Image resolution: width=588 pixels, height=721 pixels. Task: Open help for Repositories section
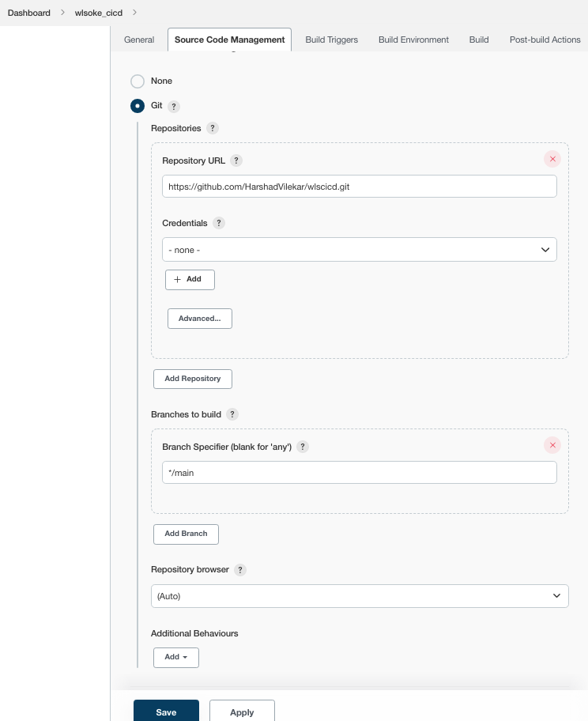[212, 128]
